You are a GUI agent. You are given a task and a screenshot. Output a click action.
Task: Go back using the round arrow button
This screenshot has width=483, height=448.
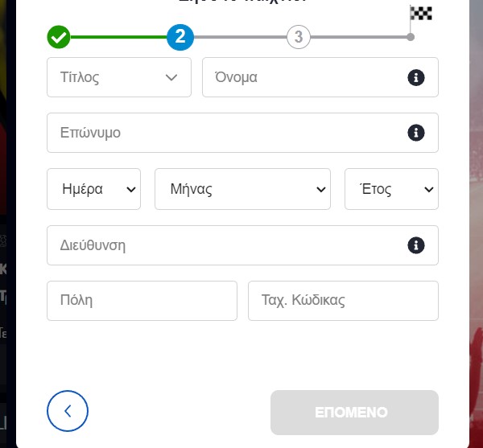pos(68,411)
